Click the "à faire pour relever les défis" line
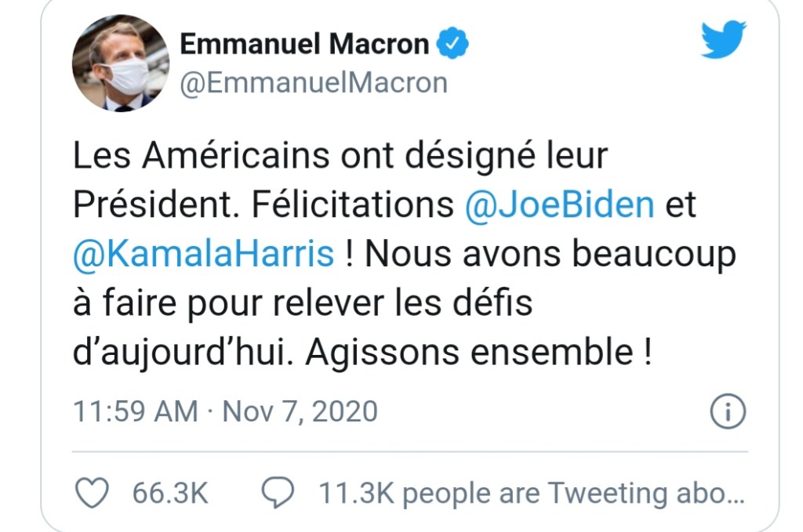The image size is (803, 532). coord(303,304)
